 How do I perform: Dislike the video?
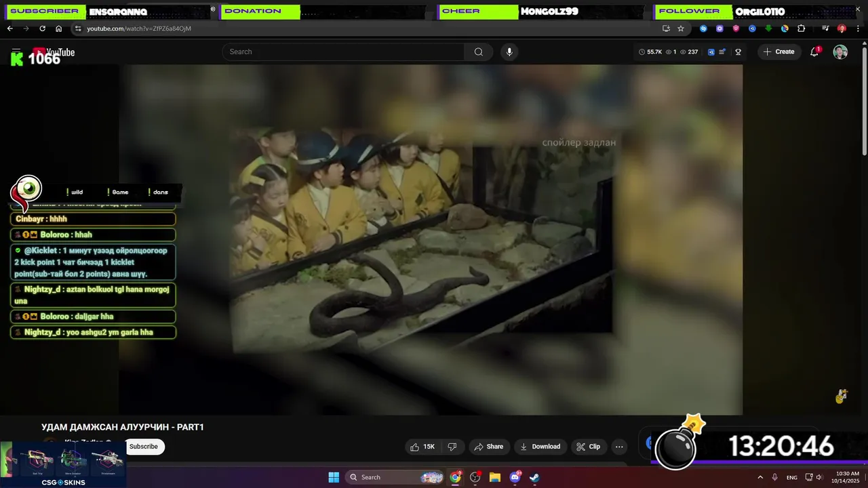(x=452, y=447)
